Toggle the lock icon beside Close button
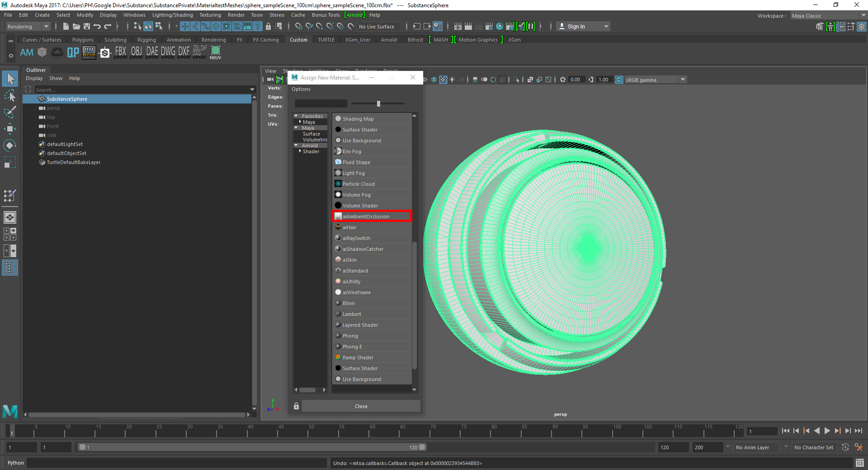This screenshot has width=868, height=470. coord(296,406)
